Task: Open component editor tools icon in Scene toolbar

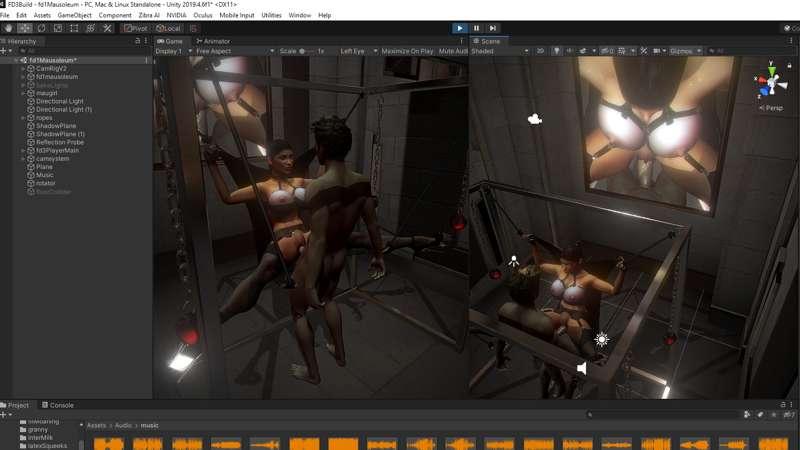Action: (x=644, y=51)
